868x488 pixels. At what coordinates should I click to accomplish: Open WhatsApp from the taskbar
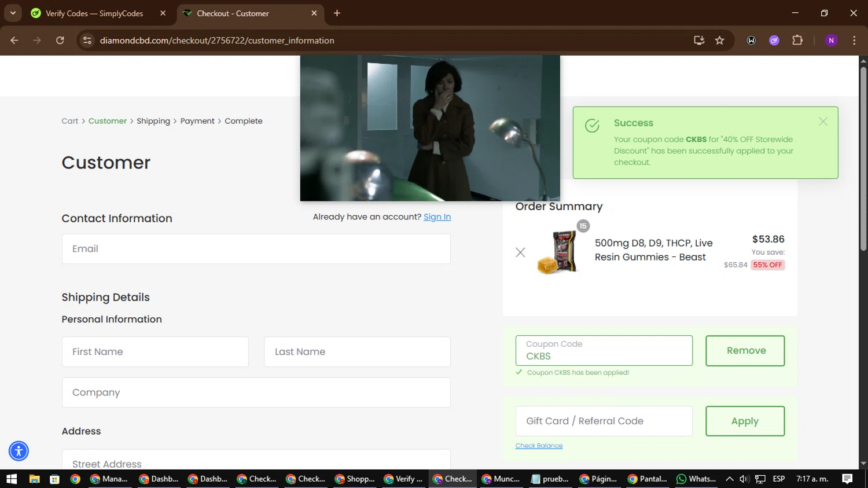click(x=696, y=479)
